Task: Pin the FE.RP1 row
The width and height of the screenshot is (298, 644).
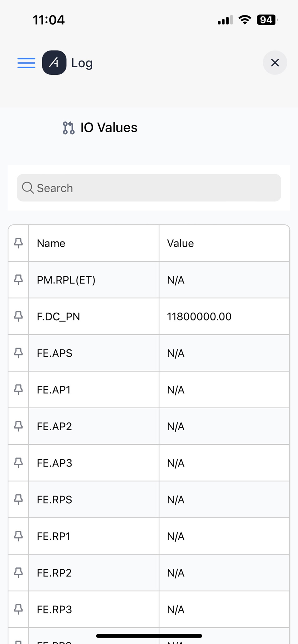Action: pyautogui.click(x=18, y=536)
